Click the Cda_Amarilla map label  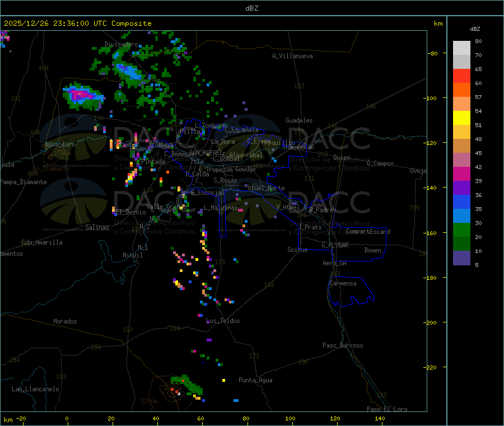[42, 242]
